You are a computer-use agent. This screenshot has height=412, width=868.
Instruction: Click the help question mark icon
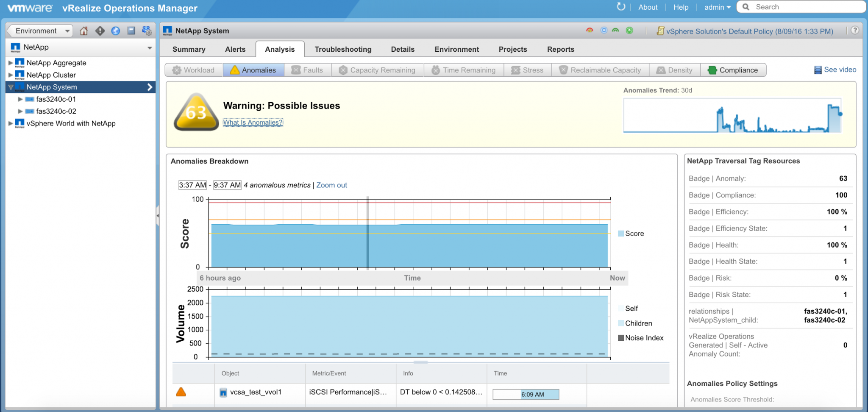855,31
